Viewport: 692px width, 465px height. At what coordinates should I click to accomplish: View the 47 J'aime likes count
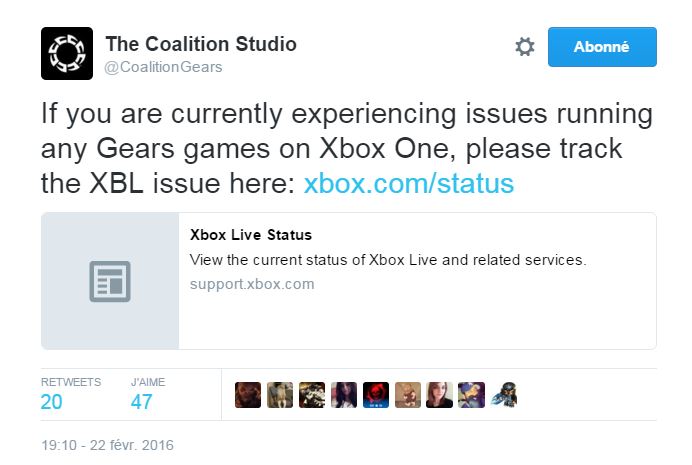pyautogui.click(x=141, y=402)
